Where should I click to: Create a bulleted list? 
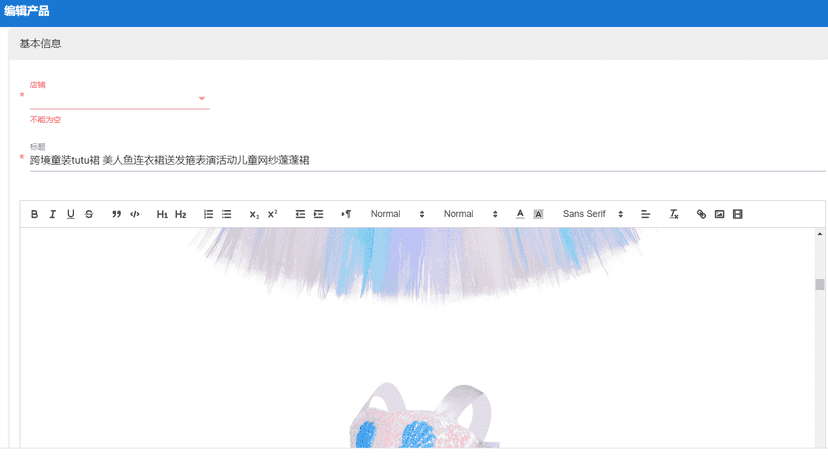[x=227, y=214]
